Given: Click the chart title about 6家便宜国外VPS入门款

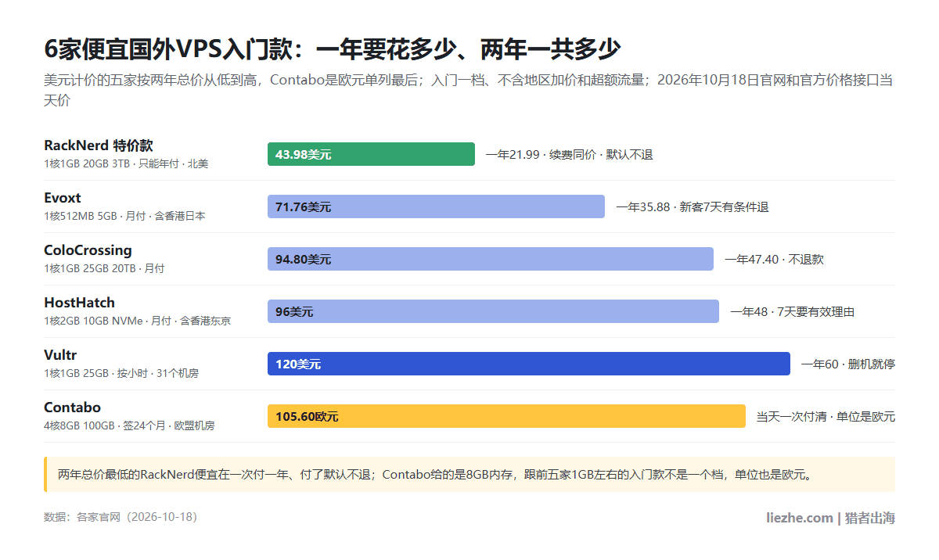Looking at the screenshot, I should point(332,49).
